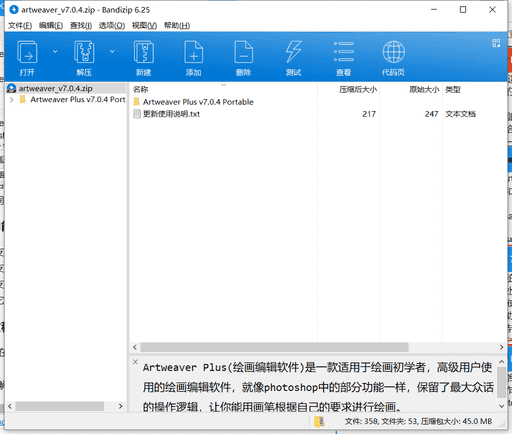Click the tree panel scroll left arrow
The width and height of the screenshot is (512, 434).
pyautogui.click(x=10, y=406)
